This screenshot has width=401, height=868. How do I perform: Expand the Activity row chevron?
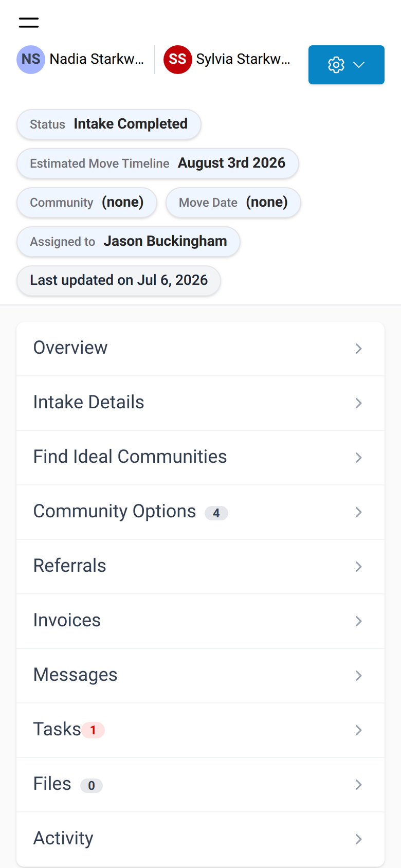tap(359, 839)
